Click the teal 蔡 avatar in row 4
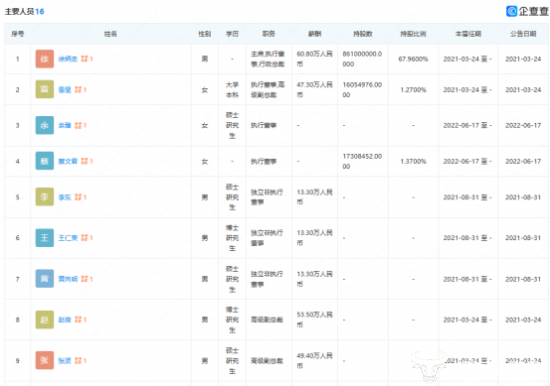550x386 pixels. tap(45, 161)
